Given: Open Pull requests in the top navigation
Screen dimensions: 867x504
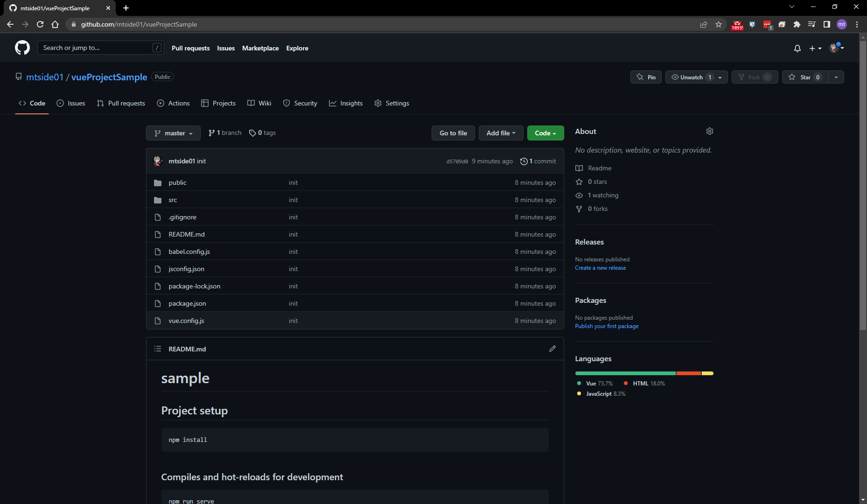Looking at the screenshot, I should pos(190,48).
